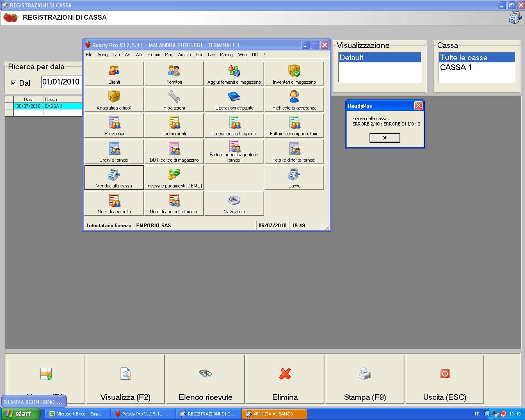
Task: Switch to Ready Pro V12.5.11 taskbar item
Action: (143, 414)
